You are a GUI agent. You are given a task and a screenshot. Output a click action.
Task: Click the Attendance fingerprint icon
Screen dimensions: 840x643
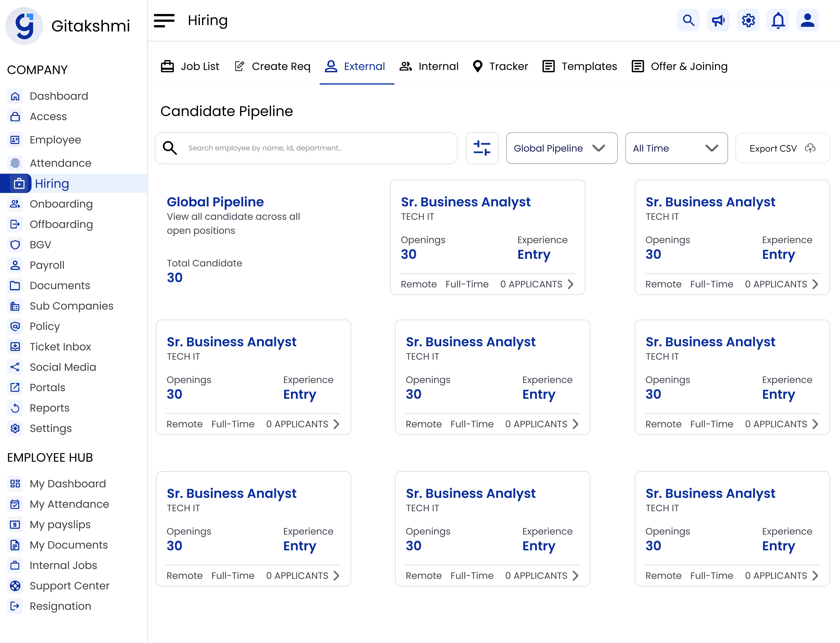15,163
